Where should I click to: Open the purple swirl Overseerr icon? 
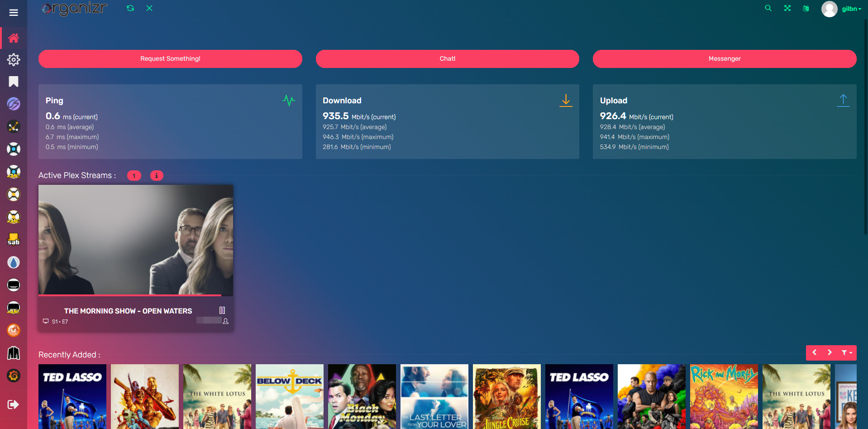(x=14, y=104)
